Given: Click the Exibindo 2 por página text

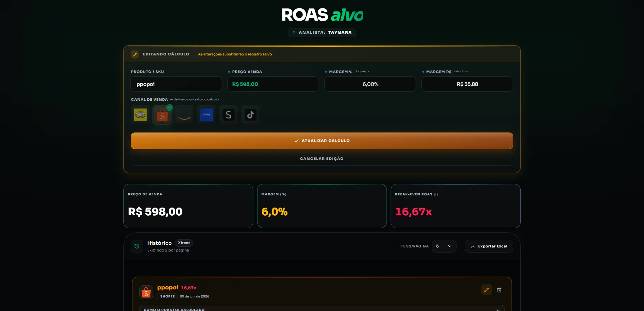Looking at the screenshot, I should click(x=168, y=250).
